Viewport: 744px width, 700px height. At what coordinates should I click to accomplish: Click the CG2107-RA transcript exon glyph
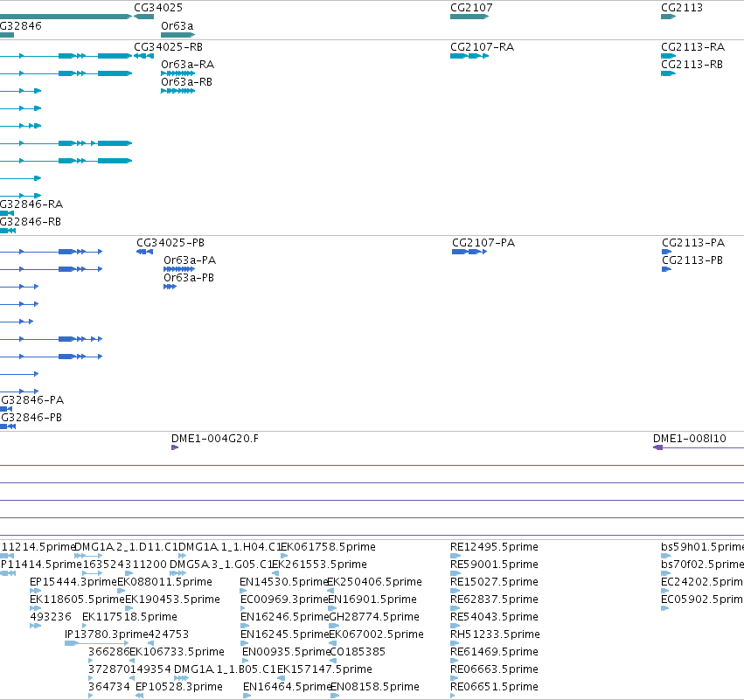pyautogui.click(x=469, y=56)
